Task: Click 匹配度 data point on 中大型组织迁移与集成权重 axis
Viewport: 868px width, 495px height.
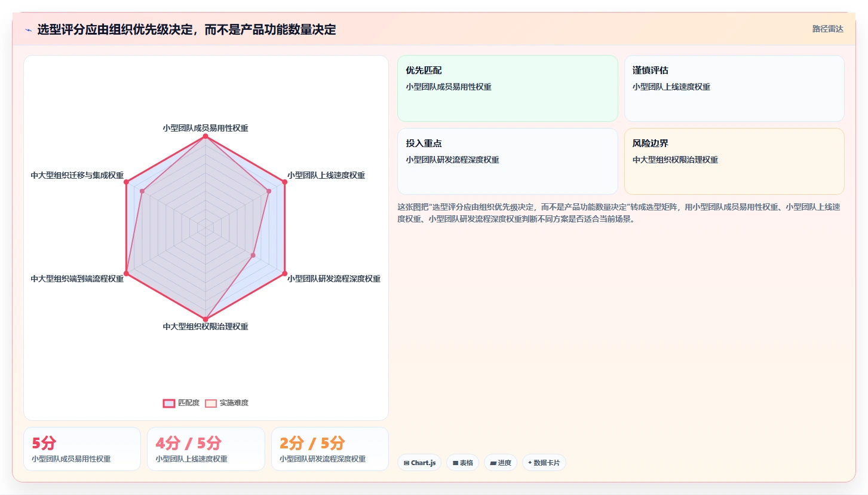Action: tap(126, 182)
